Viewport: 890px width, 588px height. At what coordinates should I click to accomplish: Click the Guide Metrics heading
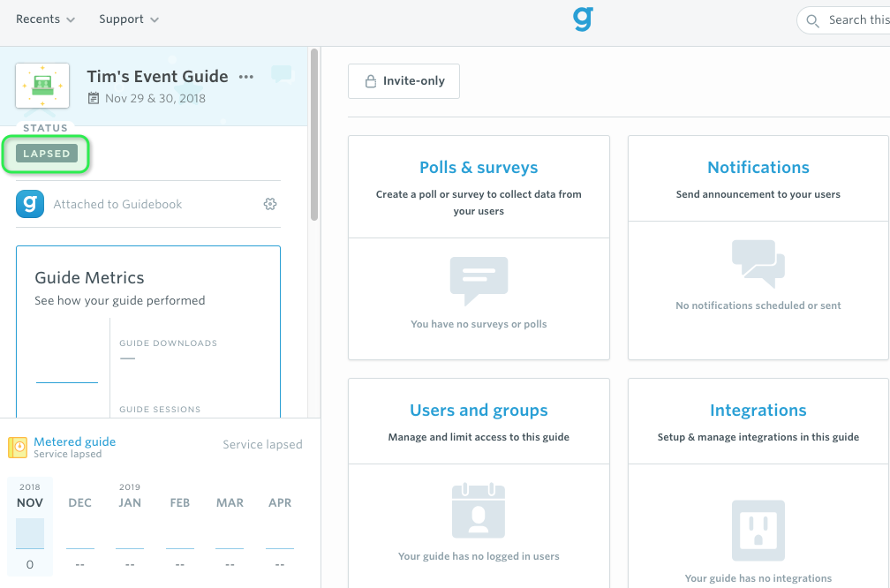(x=90, y=277)
